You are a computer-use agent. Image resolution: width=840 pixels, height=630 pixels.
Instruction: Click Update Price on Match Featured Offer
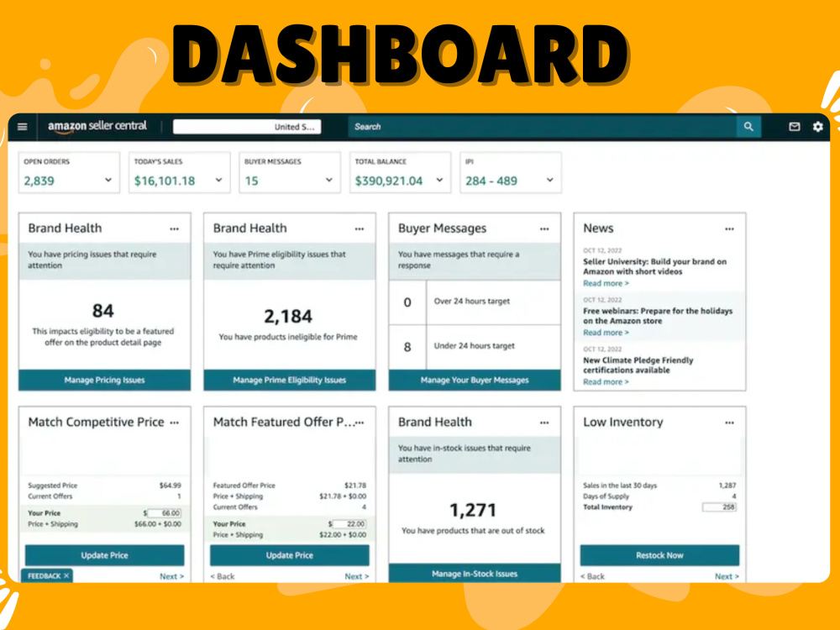click(x=289, y=555)
